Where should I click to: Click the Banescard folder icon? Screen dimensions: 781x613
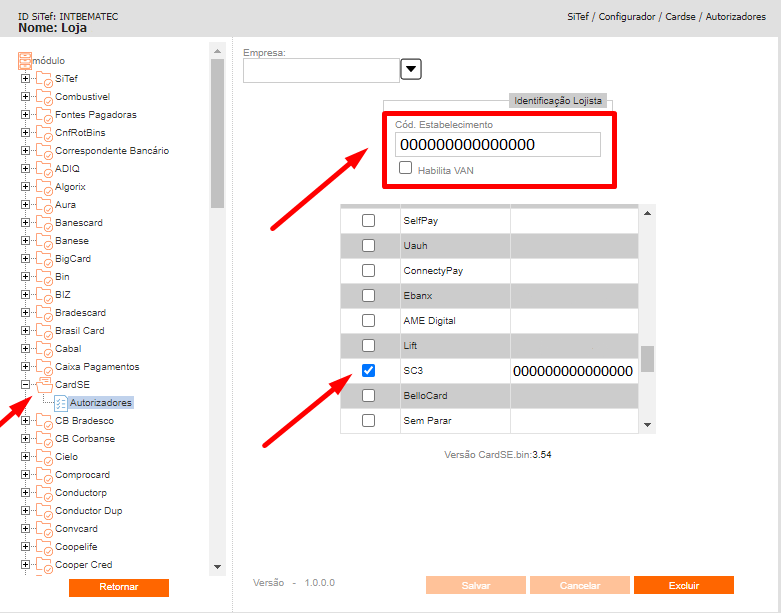point(44,223)
